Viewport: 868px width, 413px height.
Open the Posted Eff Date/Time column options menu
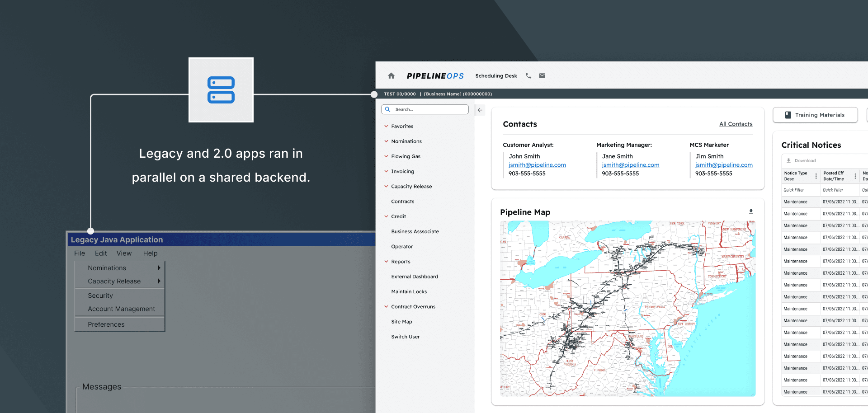pos(855,176)
